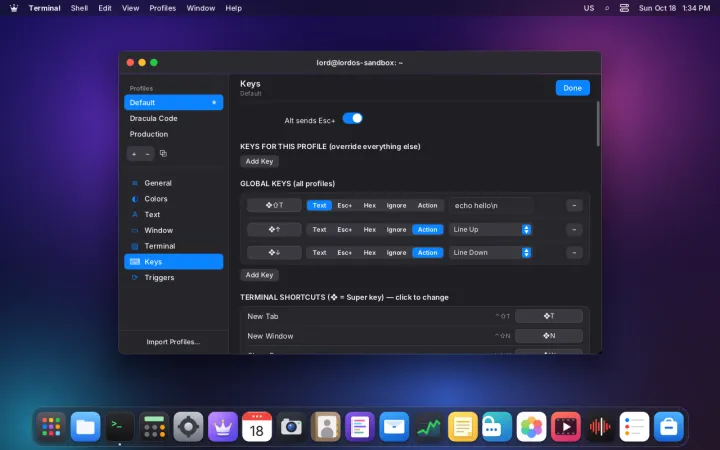Click the duplicate profile icon
This screenshot has width=720, height=450.
pos(163,153)
